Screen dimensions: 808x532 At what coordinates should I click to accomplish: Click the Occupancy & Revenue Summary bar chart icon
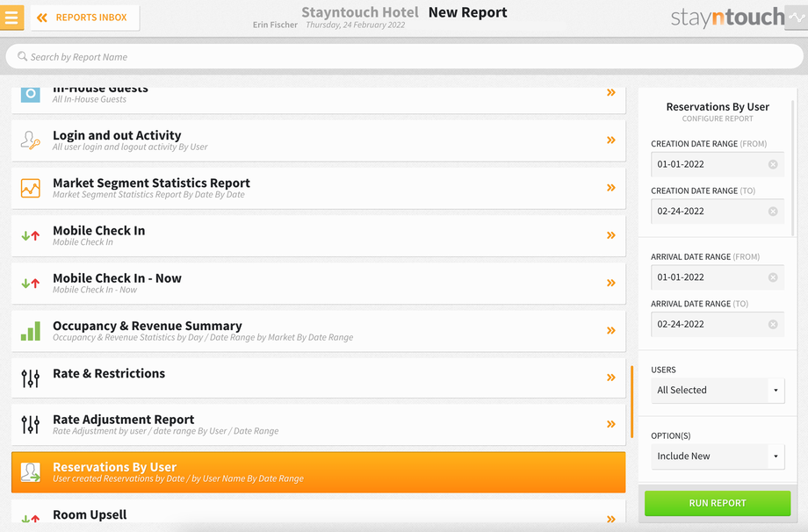tap(31, 331)
